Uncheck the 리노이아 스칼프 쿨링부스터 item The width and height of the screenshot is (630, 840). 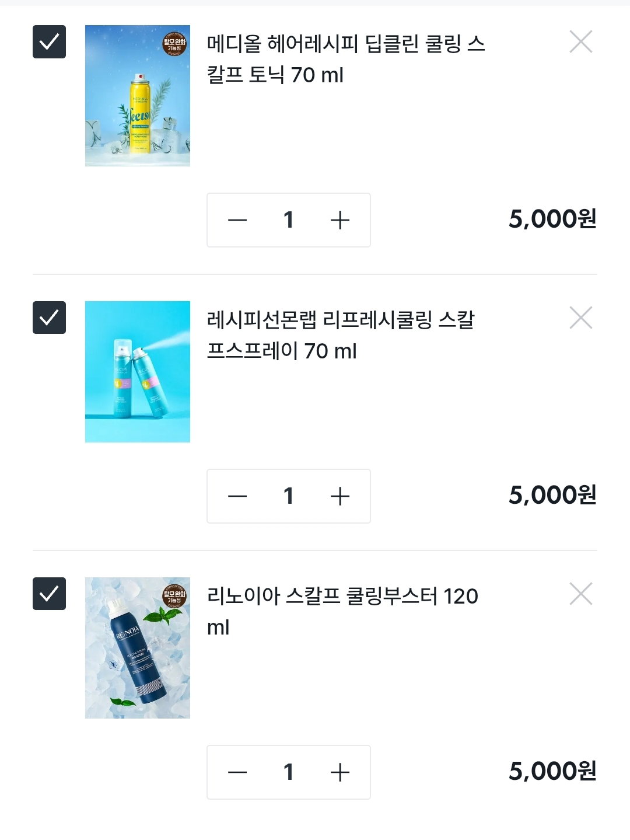click(x=49, y=594)
